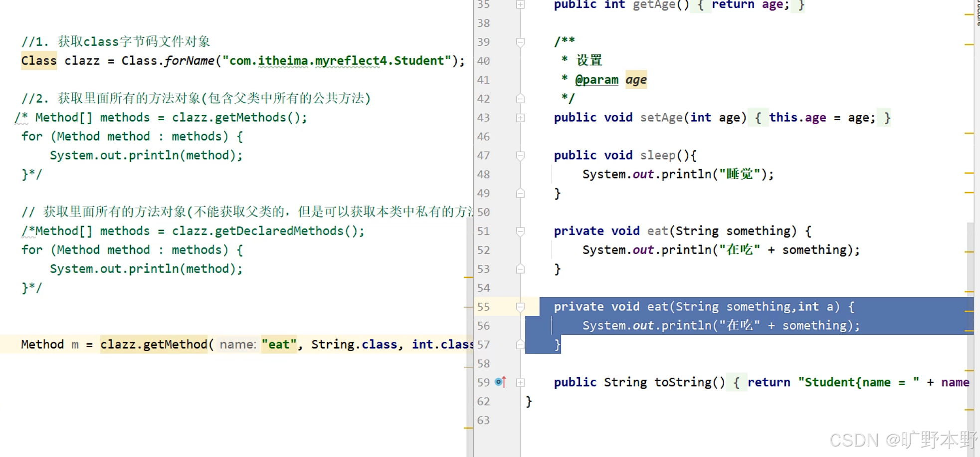Click the "com.itheima.myreflect4.Student" string literal
This screenshot has width=980, height=457.
[337, 61]
